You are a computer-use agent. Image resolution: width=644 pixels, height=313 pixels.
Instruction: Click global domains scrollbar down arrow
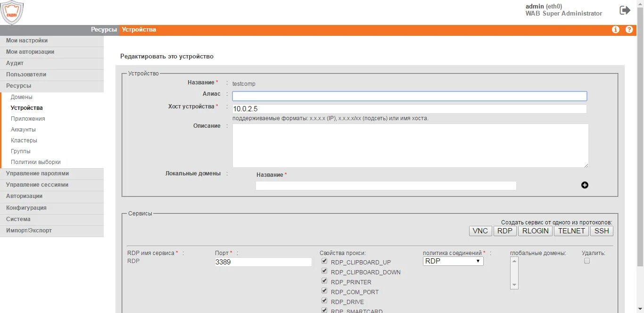pyautogui.click(x=514, y=285)
